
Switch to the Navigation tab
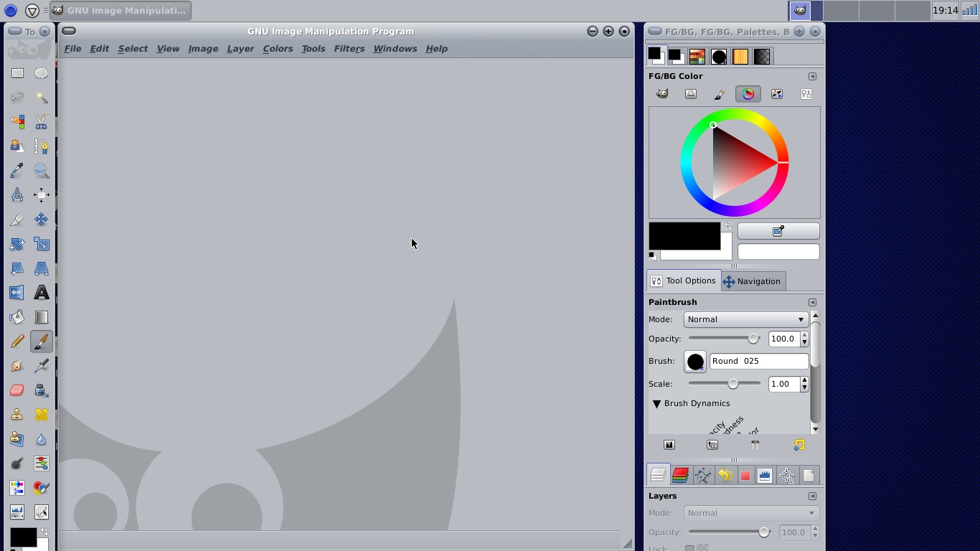tap(753, 281)
